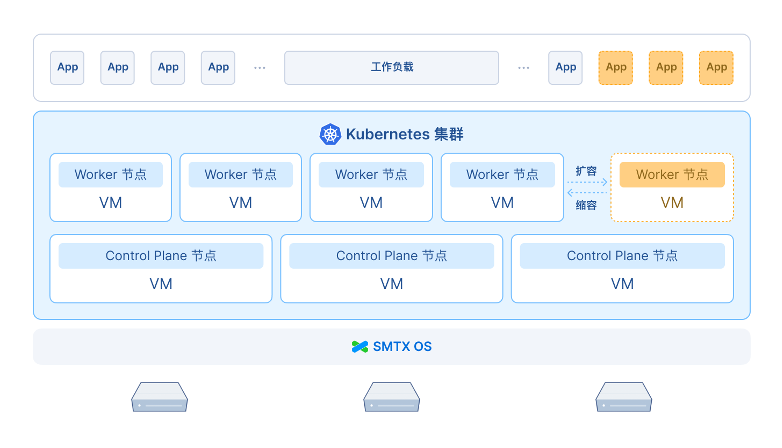Select the rightmost server hardware icon
The height and width of the screenshot is (448, 782).
623,397
